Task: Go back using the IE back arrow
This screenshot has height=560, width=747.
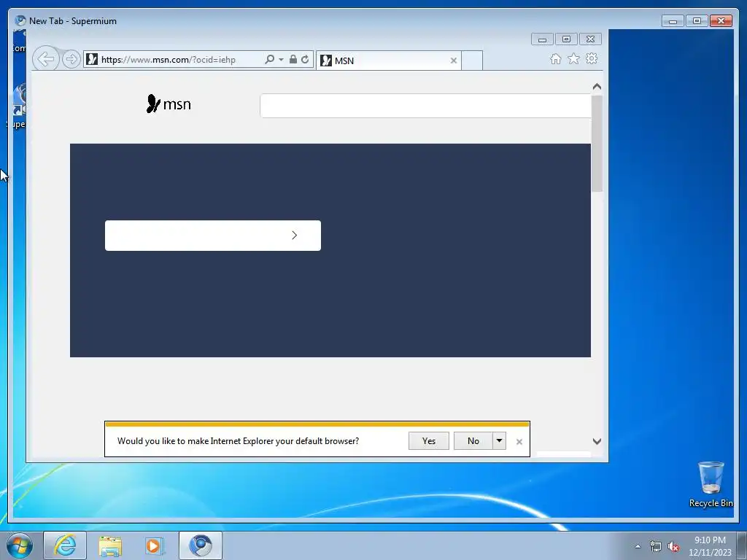Action: point(46,59)
